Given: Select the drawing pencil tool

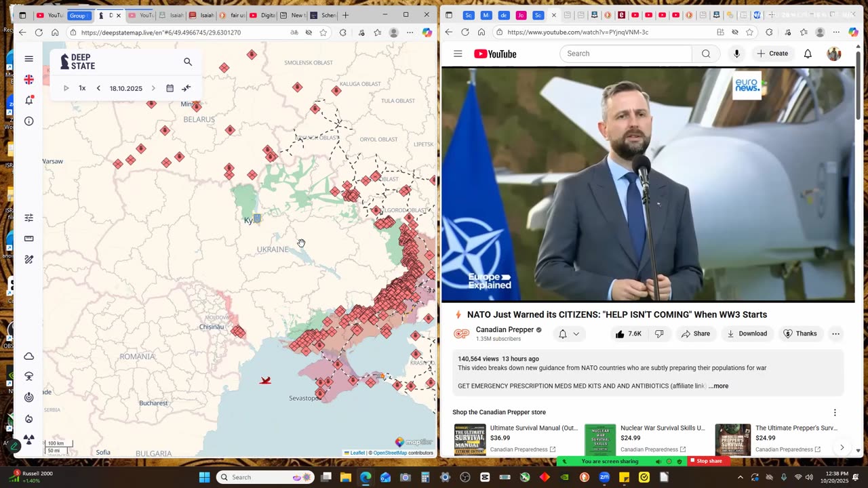Looking at the screenshot, I should [28, 260].
